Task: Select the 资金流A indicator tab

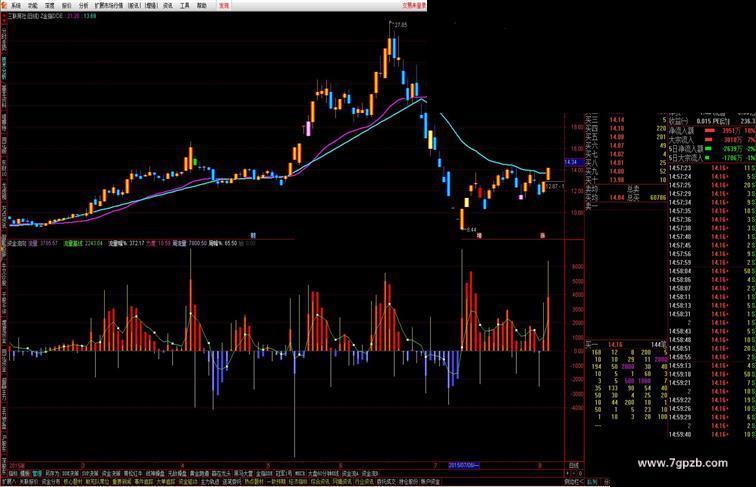Action: (x=351, y=474)
